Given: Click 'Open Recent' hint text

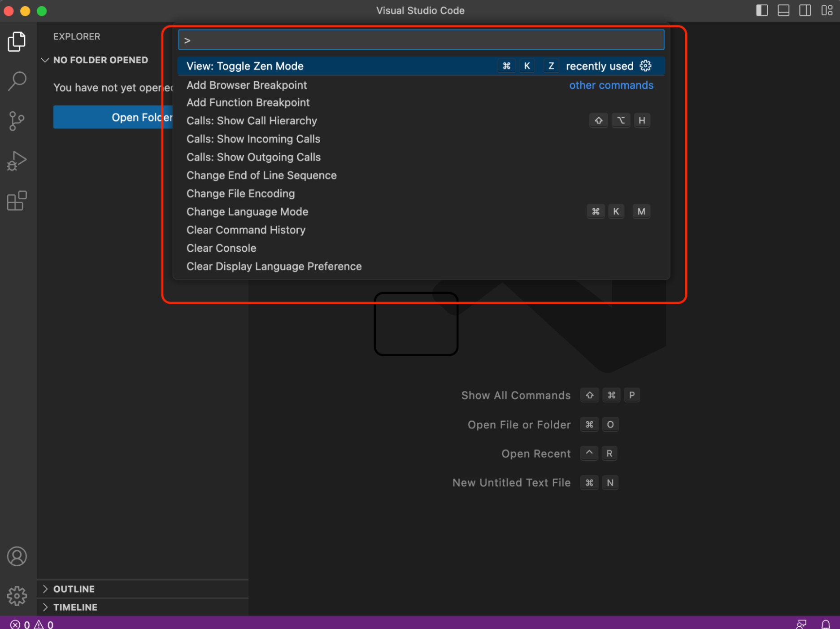Looking at the screenshot, I should pos(536,454).
